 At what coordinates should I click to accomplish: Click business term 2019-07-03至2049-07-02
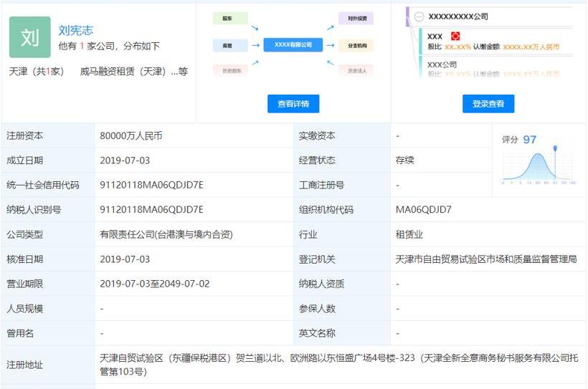point(154,284)
